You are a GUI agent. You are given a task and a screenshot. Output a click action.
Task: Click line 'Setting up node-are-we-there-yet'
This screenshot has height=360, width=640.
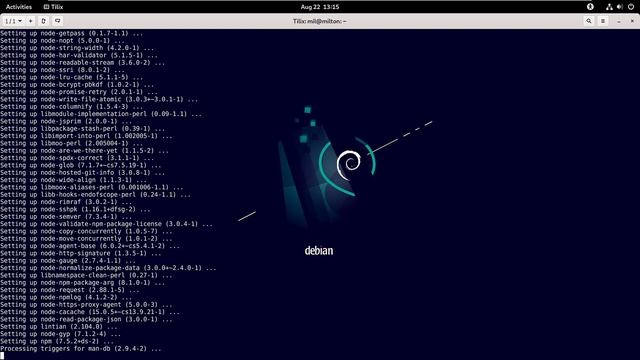click(x=84, y=151)
